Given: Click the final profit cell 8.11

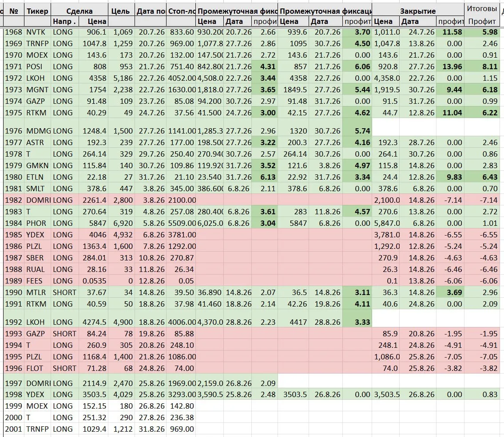Looking at the screenshot, I should point(482,67).
